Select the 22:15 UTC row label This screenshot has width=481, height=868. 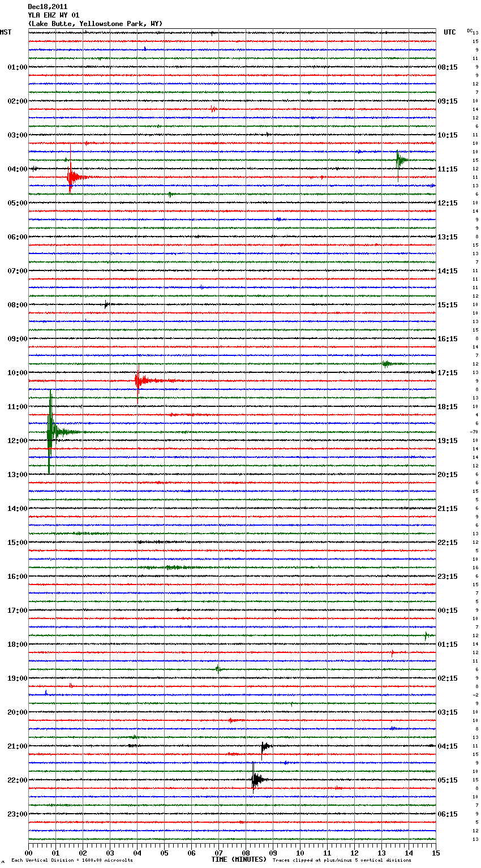point(448,543)
